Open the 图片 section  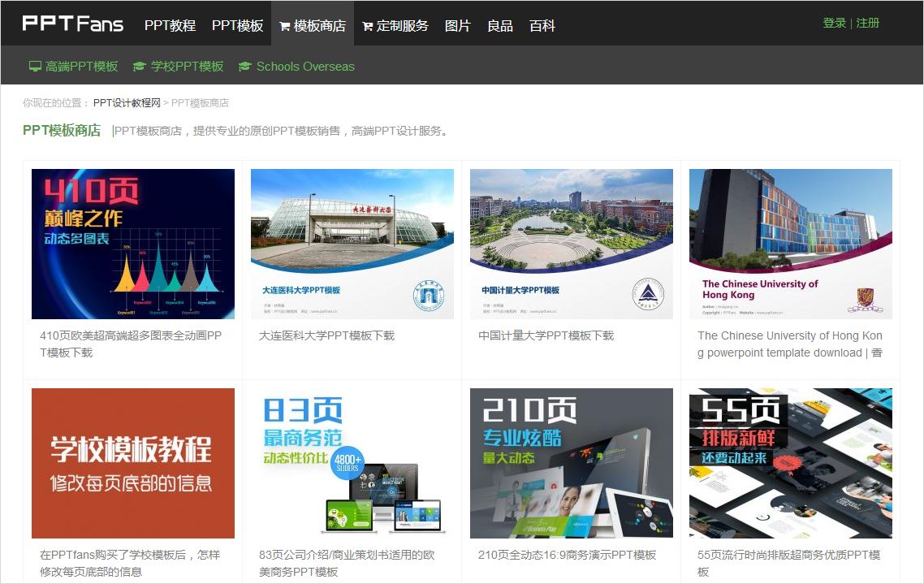458,25
